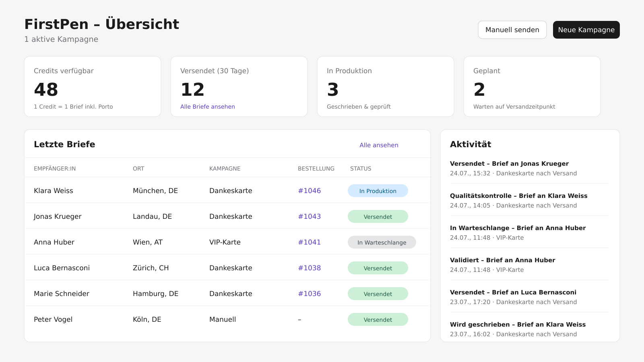Click the Geplant stats card

[x=532, y=86]
